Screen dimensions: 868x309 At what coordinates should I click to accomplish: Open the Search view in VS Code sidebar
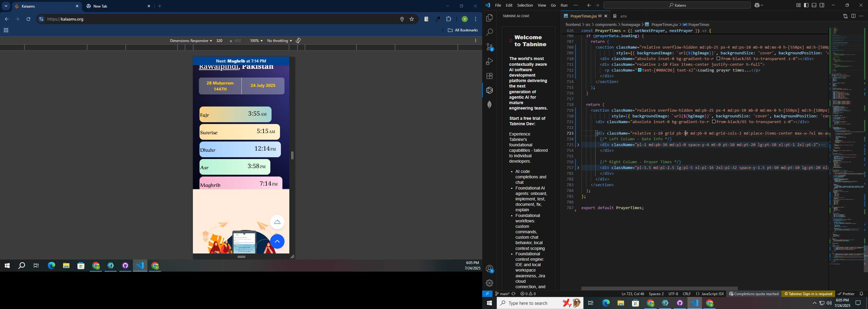tap(489, 32)
